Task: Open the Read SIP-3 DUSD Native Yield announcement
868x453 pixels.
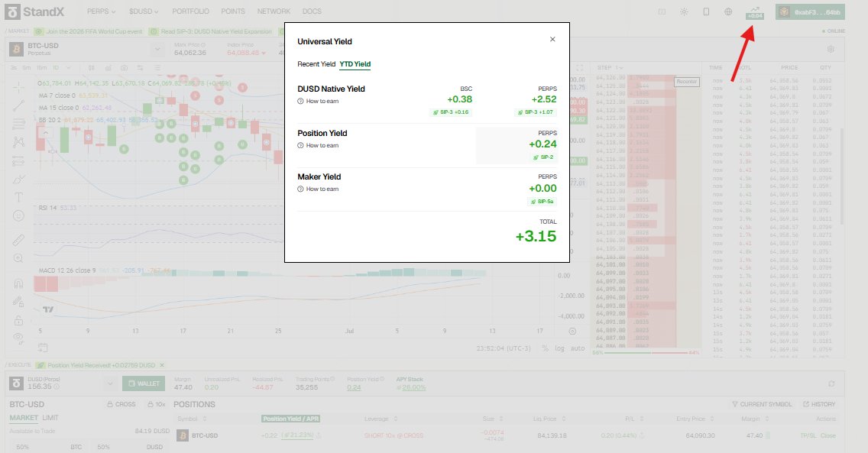Action: (x=212, y=31)
